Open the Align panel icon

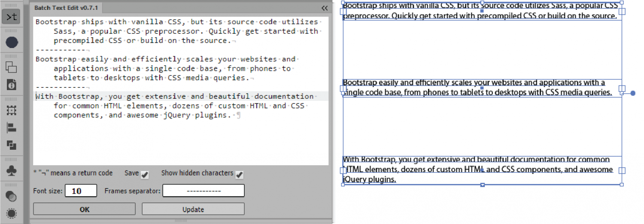click(x=12, y=127)
